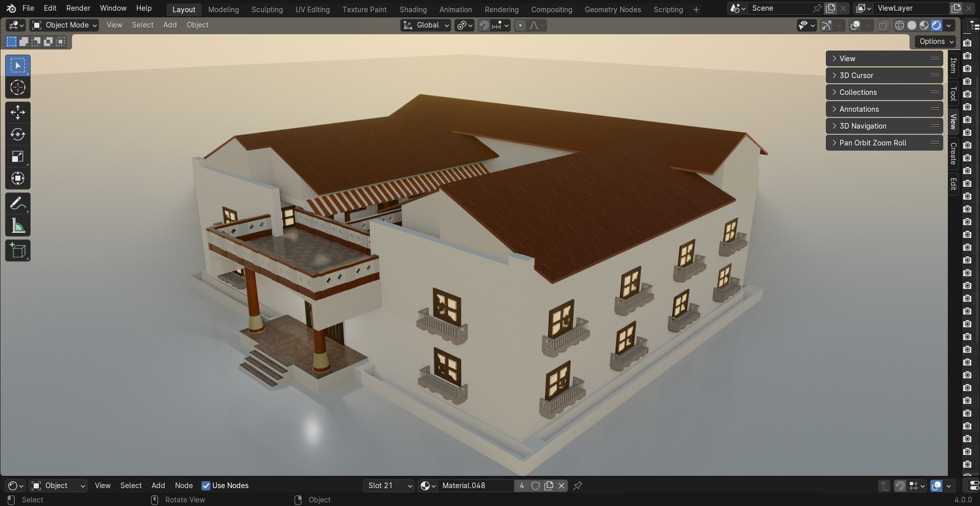Switch to solid viewport shading
Viewport: 980px width, 506px height.
[912, 25]
